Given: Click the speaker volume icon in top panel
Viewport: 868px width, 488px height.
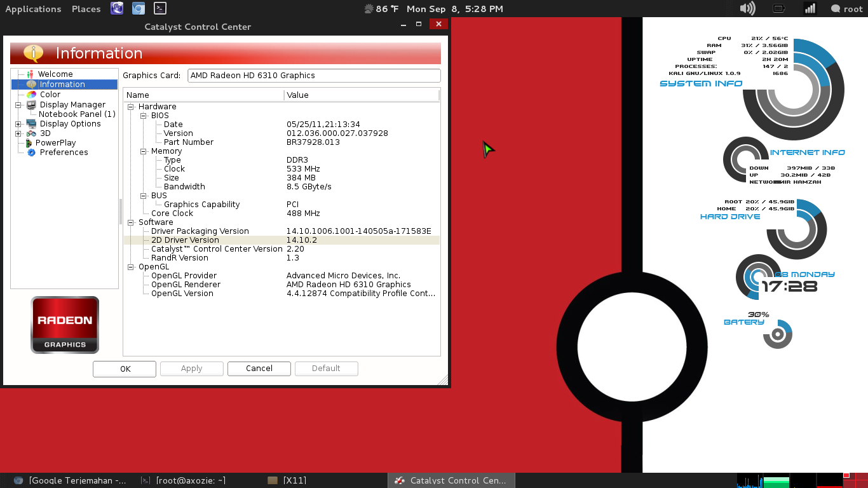Looking at the screenshot, I should click(x=747, y=8).
